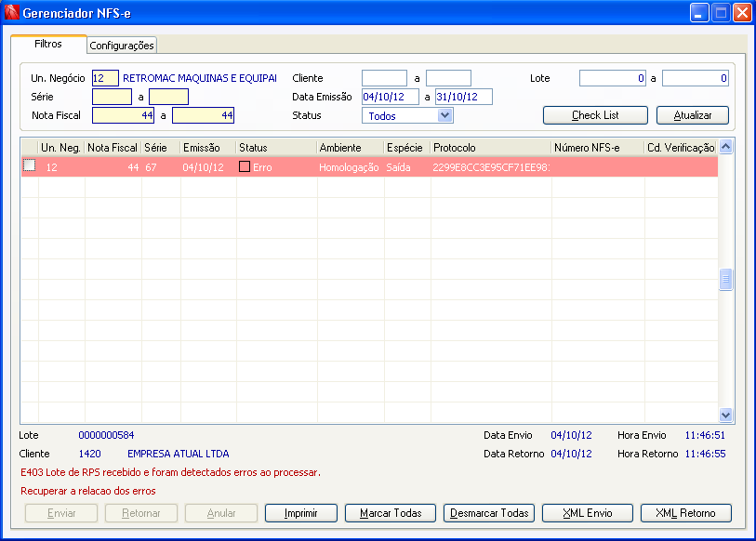
Task: Click the client name EMPRESA ATUAL LTDA
Action: tap(178, 454)
